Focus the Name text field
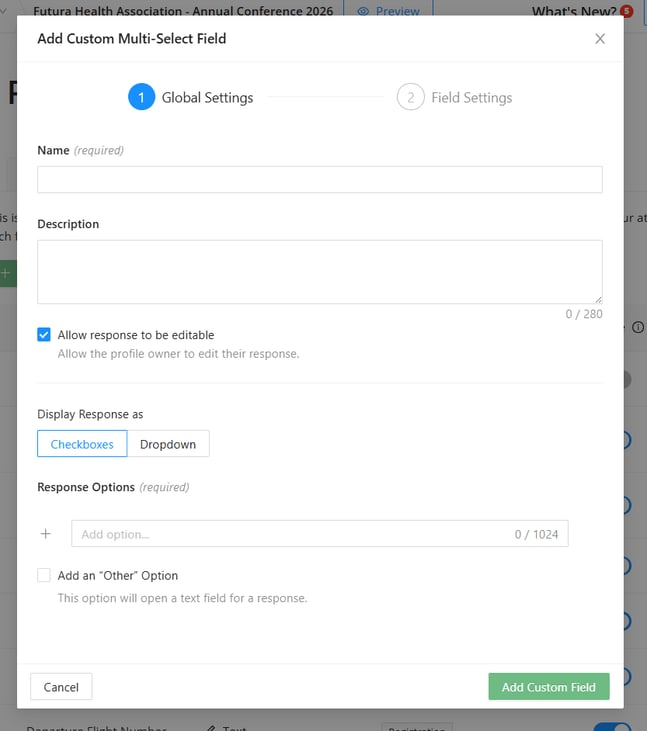Image resolution: width=647 pixels, height=731 pixels. 319,179
